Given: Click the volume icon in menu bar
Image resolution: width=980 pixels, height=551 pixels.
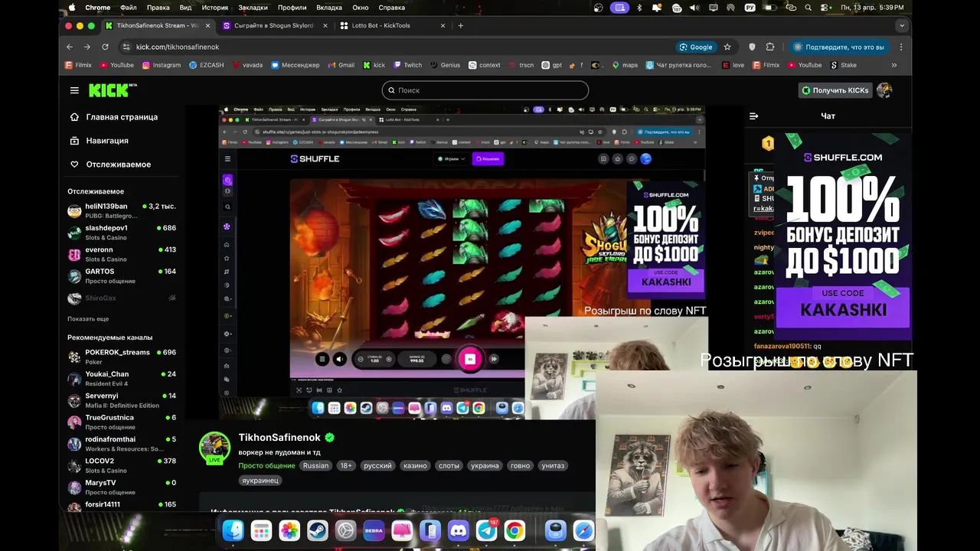Looking at the screenshot, I should pos(694,8).
